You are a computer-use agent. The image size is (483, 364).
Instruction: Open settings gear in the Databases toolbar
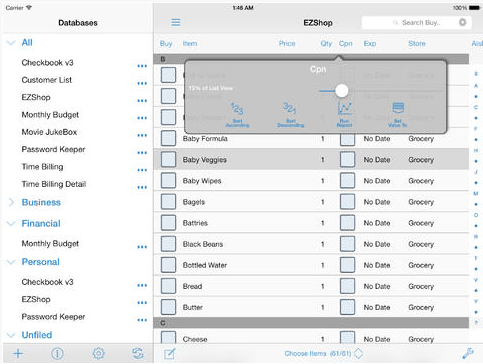[x=99, y=353]
